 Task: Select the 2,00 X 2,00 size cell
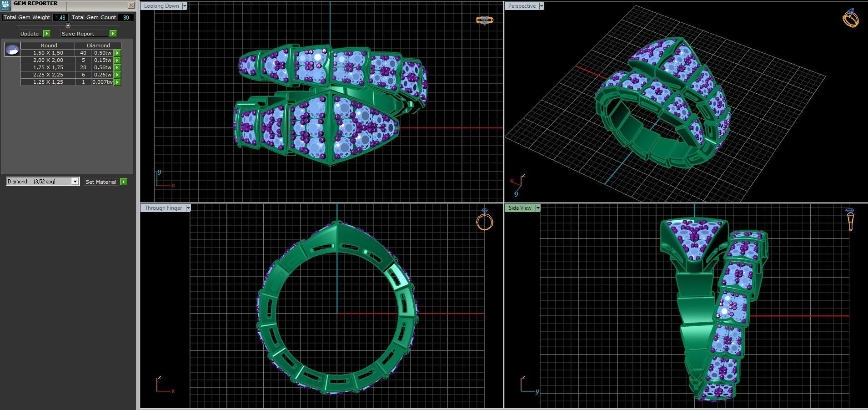(48, 61)
